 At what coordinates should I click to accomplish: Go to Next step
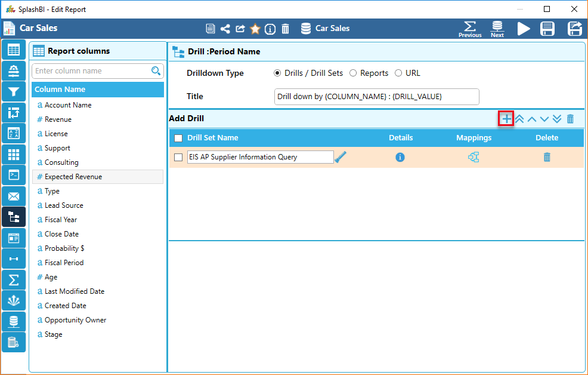pyautogui.click(x=497, y=29)
